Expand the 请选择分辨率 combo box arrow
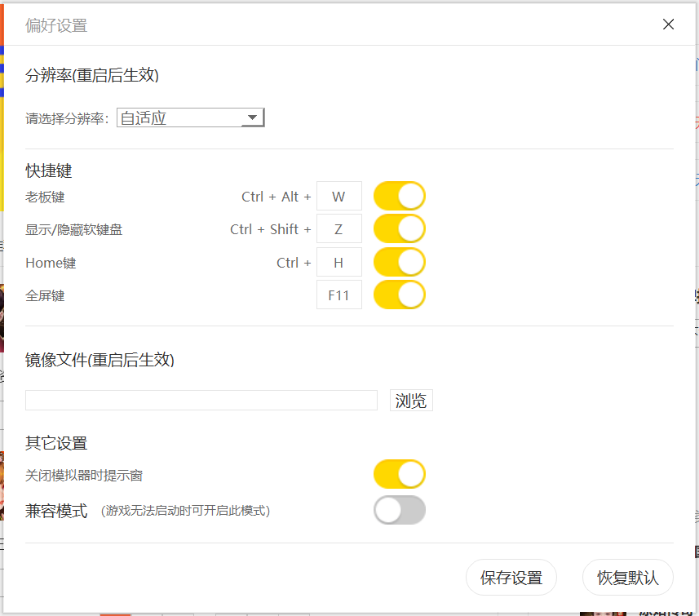 tap(253, 117)
